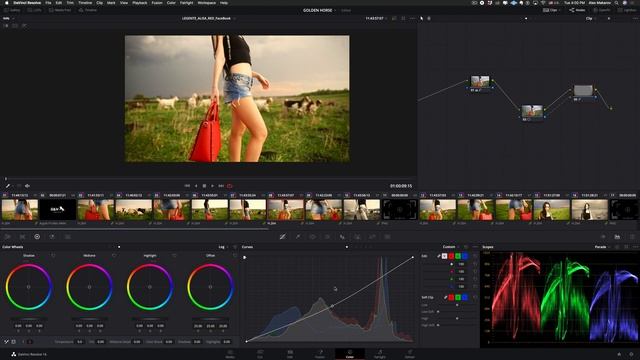640x360 pixels.
Task: Select the viewer color picker tool
Action: (7, 186)
